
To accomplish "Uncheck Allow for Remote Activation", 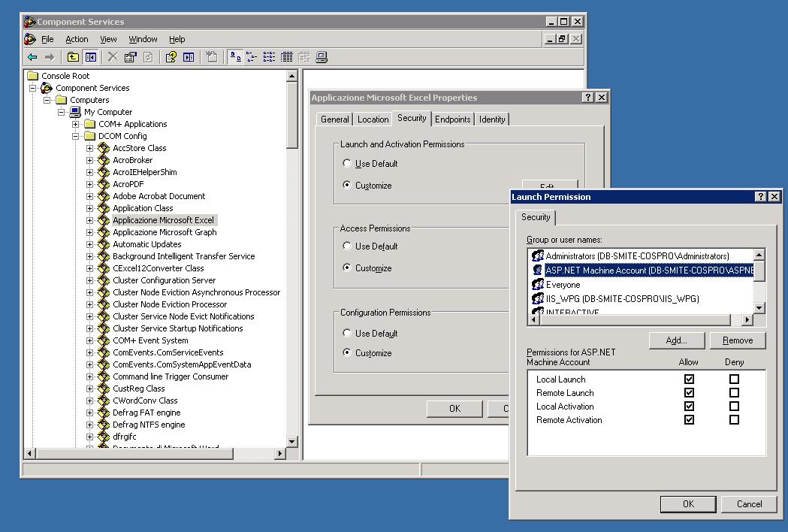I will click(689, 420).
